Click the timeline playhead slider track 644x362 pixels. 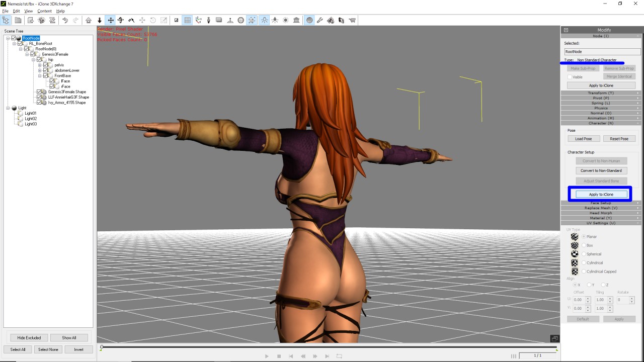pos(329,347)
